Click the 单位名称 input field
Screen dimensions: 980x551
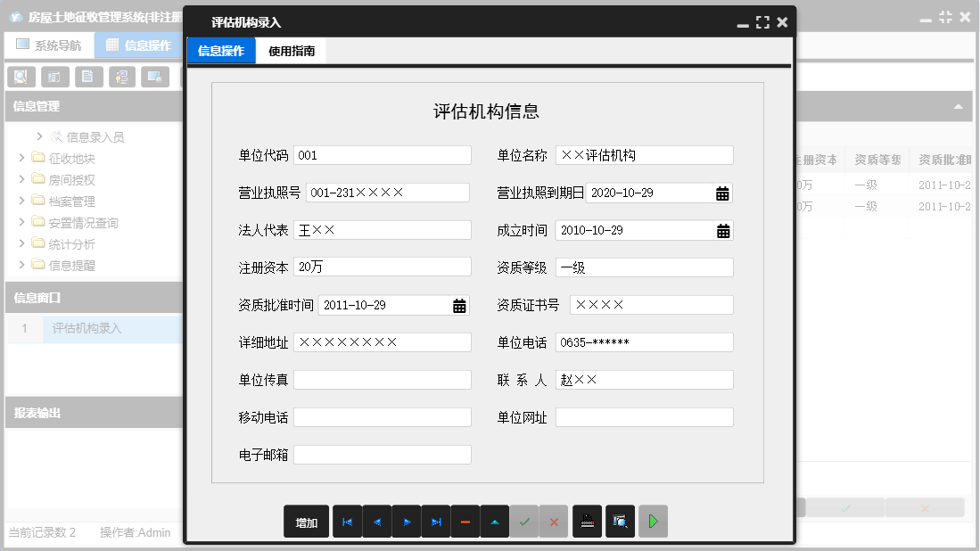[644, 156]
